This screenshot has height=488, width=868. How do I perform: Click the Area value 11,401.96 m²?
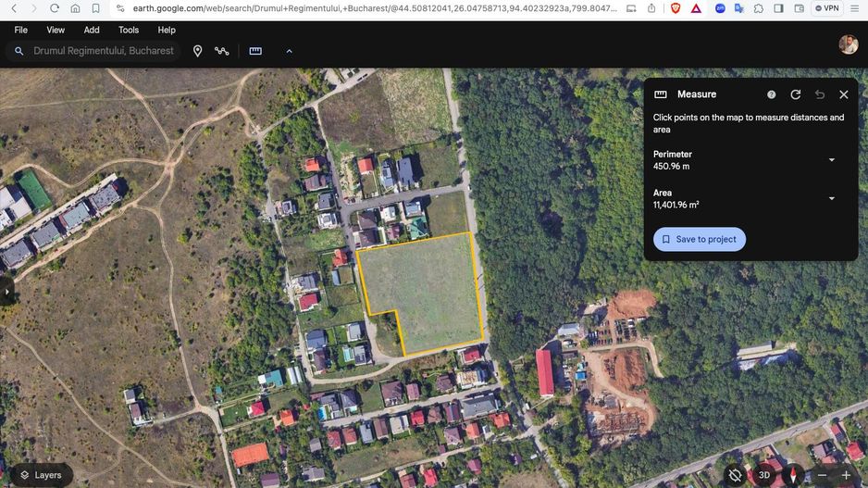[x=676, y=205]
